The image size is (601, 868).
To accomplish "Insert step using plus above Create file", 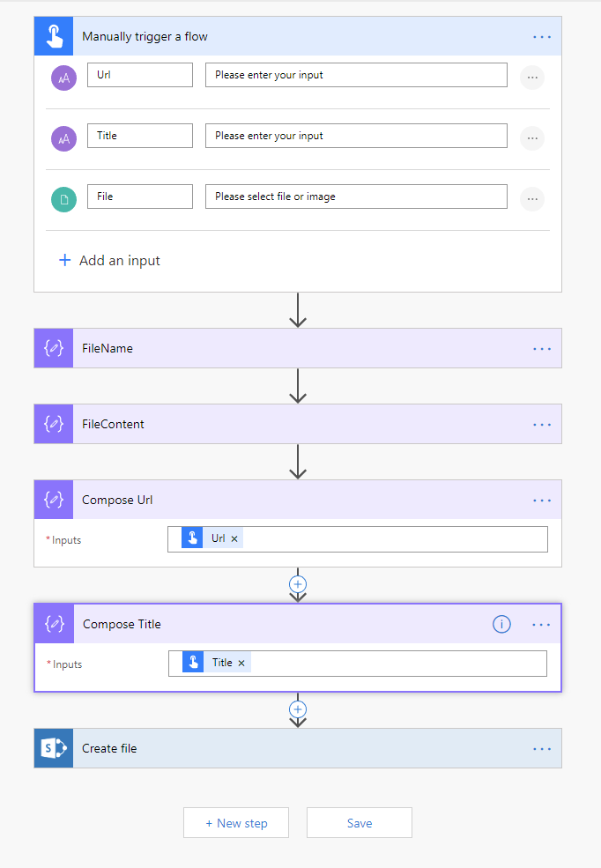I will [298, 708].
